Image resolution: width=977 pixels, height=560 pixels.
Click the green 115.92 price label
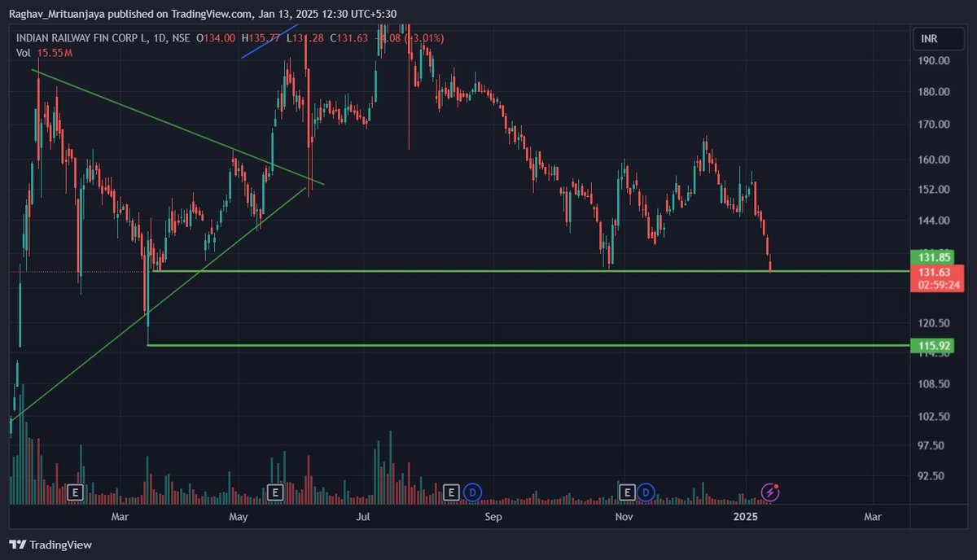(932, 345)
